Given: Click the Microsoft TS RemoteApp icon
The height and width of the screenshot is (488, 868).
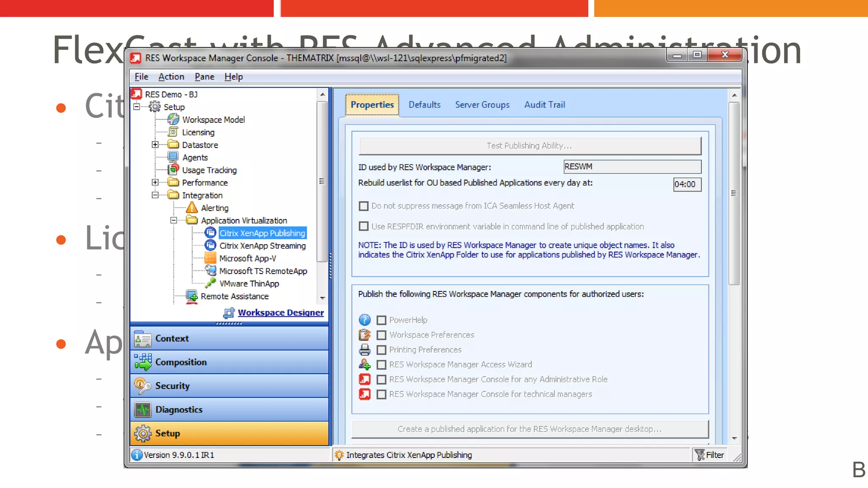Looking at the screenshot, I should click(210, 270).
